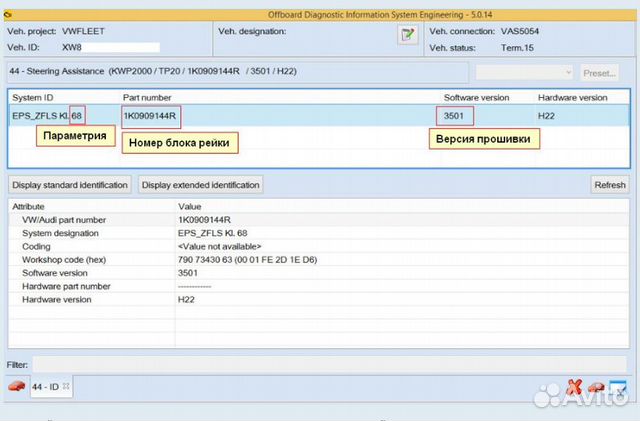Screen dimensions: 640x421
Task: Switch to the 44 - ID tab
Action: (x=46, y=386)
